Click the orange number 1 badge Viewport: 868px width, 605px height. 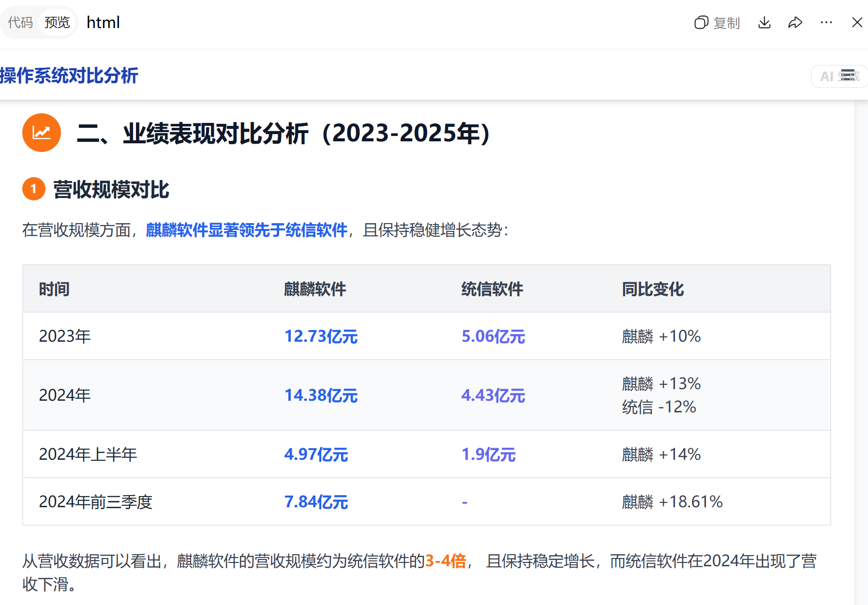pos(33,189)
